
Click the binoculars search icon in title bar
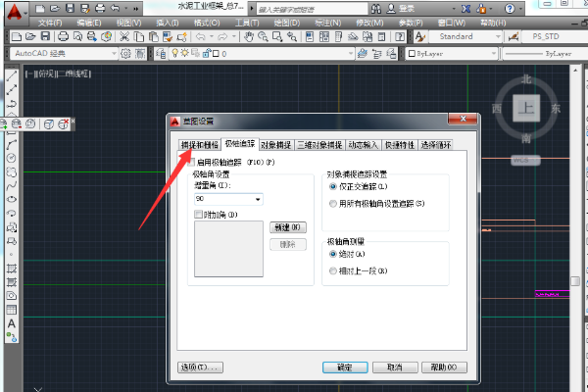click(375, 8)
